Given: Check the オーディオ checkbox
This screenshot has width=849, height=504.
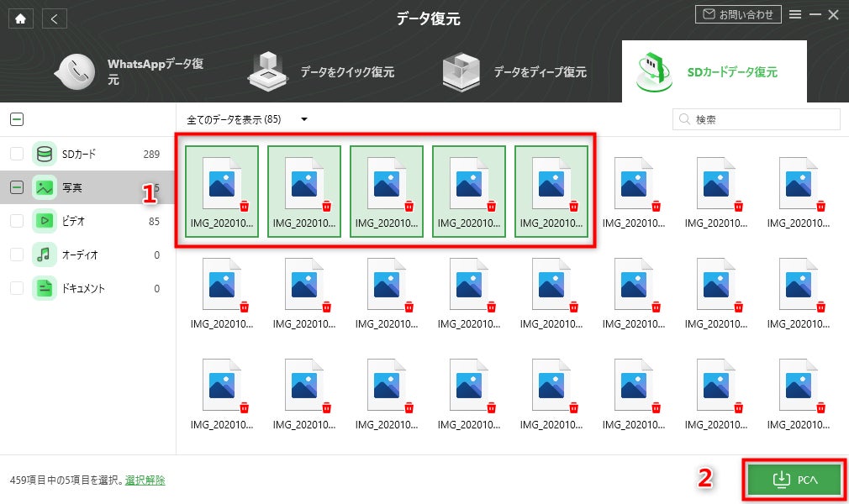Looking at the screenshot, I should point(14,255).
